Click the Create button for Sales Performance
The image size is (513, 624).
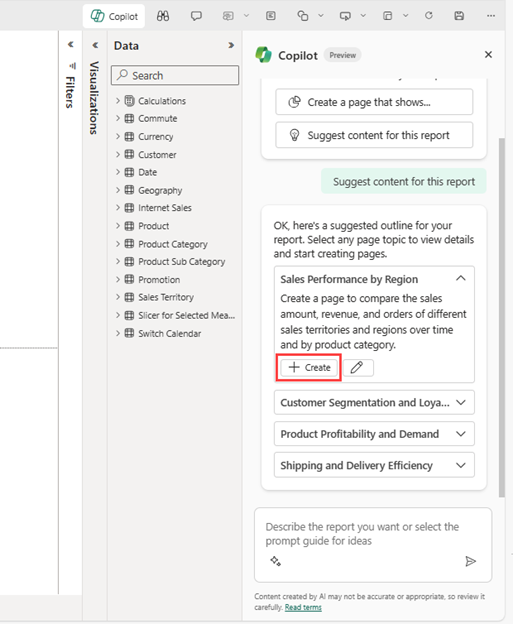point(309,367)
